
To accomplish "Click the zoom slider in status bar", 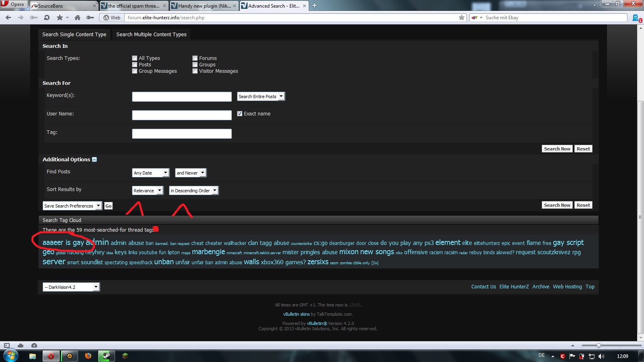I will click(599, 346).
